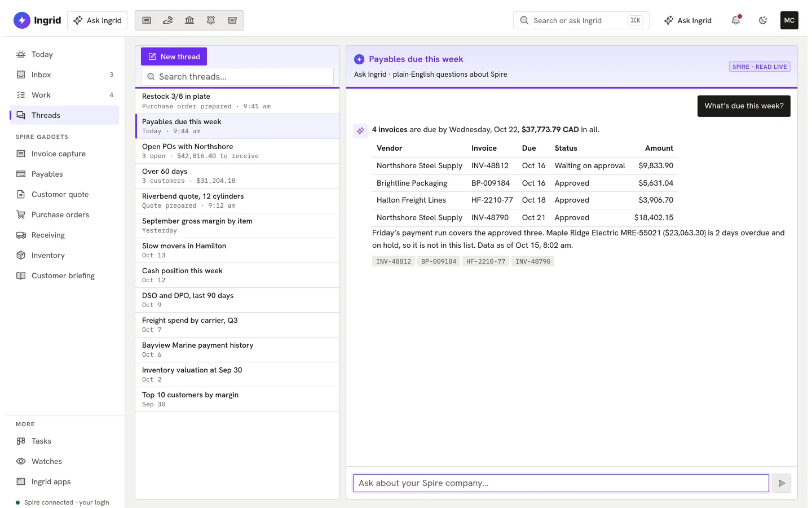Click the BP-009184 reference chip
The width and height of the screenshot is (812, 508).
439,261
